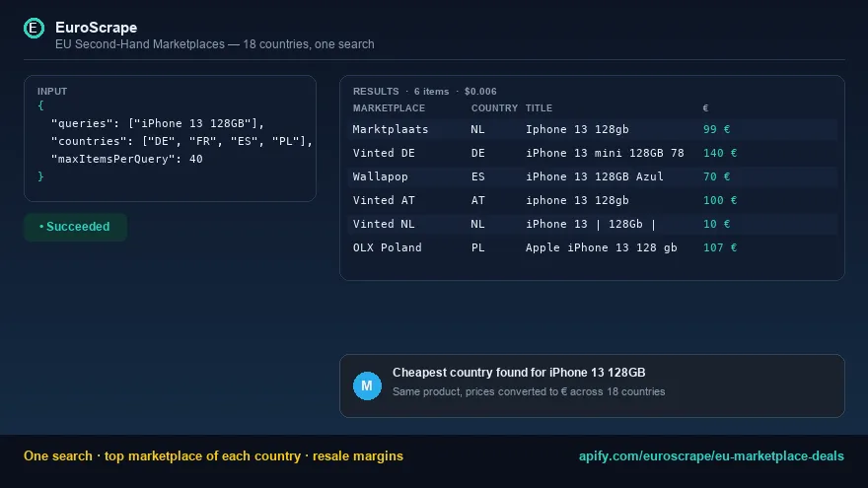
Task: Click the INPUT panel label
Action: pos(52,92)
